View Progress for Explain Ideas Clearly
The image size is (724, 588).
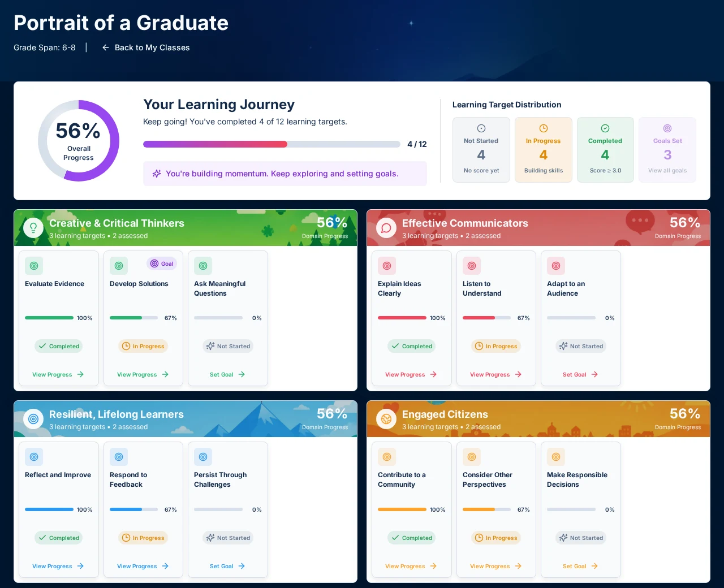[411, 374]
